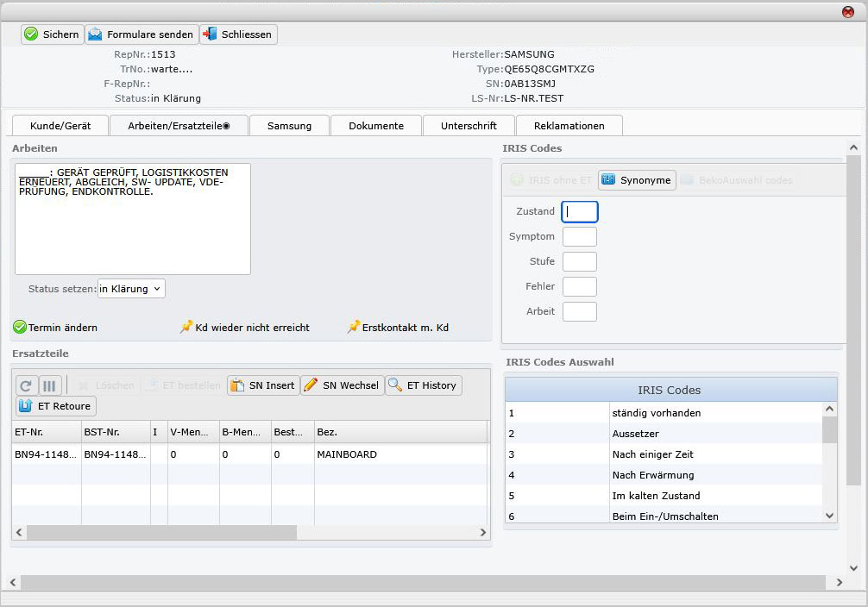Click the Schliessen button label
The height and width of the screenshot is (607, 868).
pyautogui.click(x=247, y=34)
